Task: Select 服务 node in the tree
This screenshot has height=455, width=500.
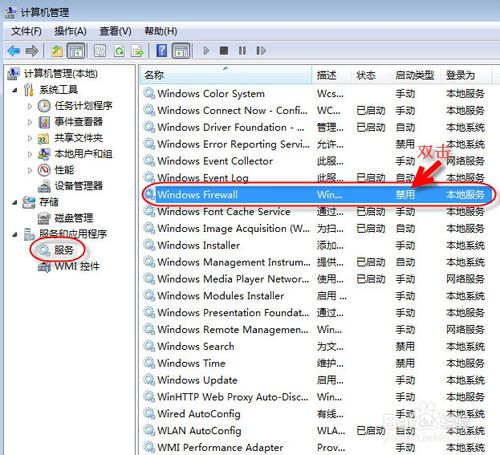Action: click(63, 250)
